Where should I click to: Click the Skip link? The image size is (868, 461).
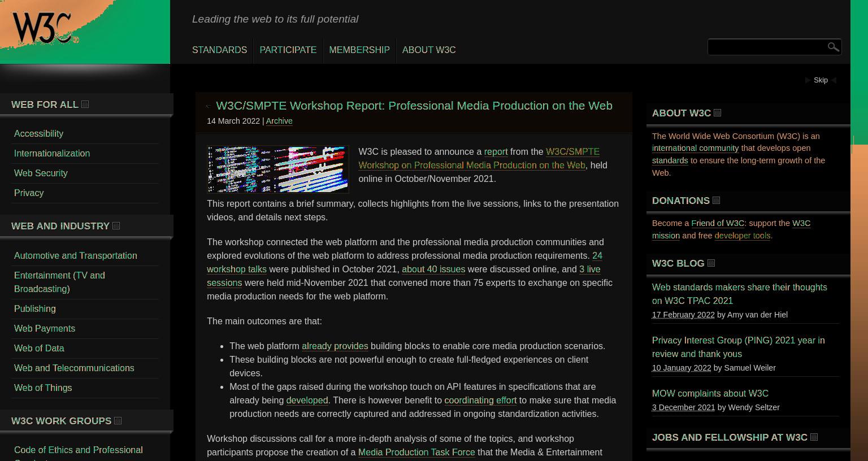click(x=821, y=80)
